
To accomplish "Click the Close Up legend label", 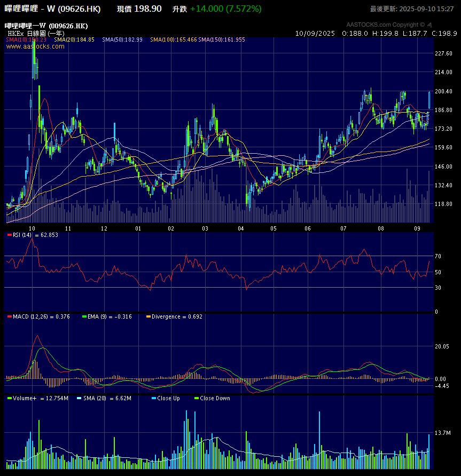I will [x=169, y=398].
